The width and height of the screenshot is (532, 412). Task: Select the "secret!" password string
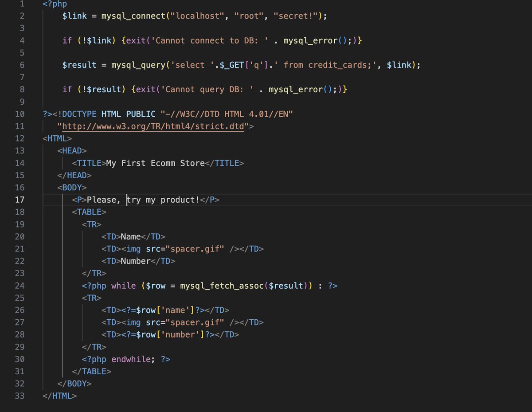pyautogui.click(x=295, y=16)
